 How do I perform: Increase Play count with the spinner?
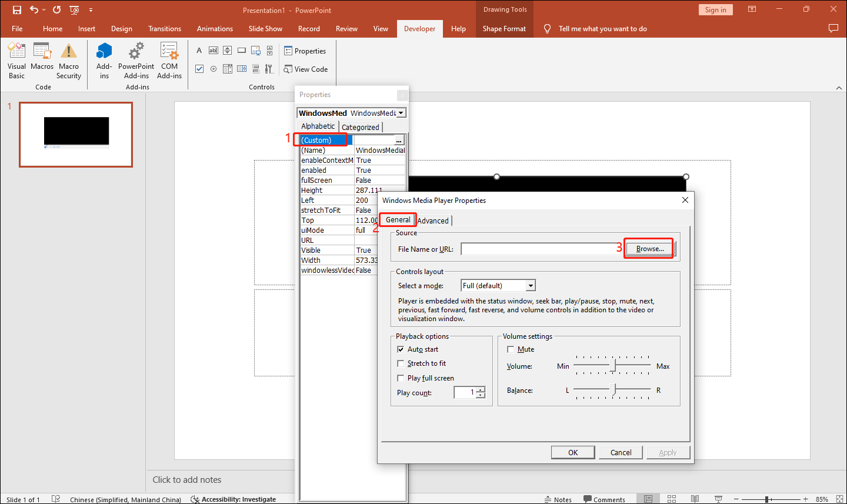click(481, 389)
